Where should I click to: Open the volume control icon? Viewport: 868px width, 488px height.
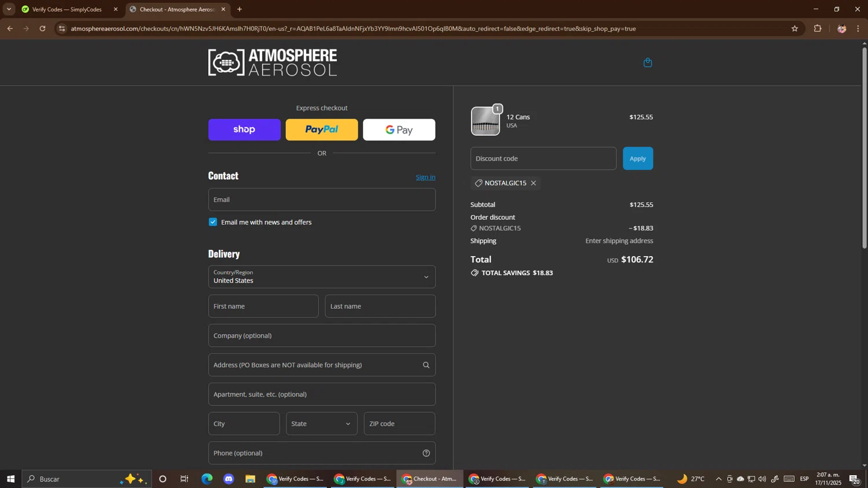(x=762, y=479)
